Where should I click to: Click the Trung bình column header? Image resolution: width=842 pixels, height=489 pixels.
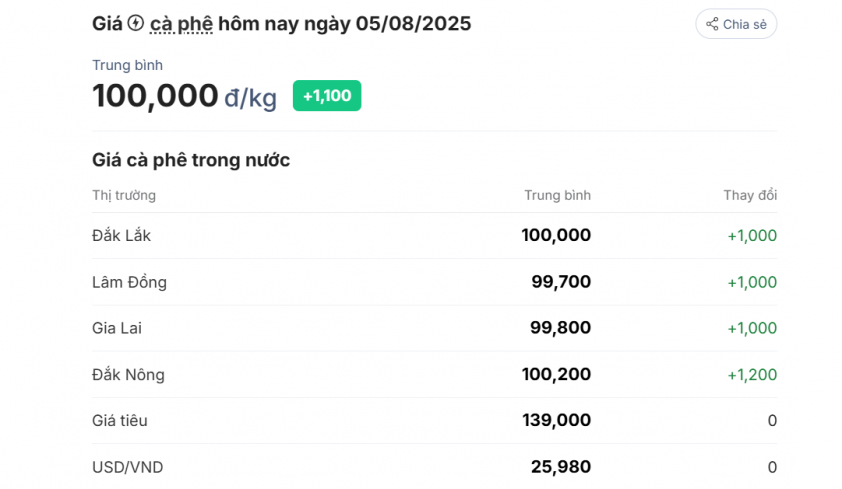tap(557, 195)
